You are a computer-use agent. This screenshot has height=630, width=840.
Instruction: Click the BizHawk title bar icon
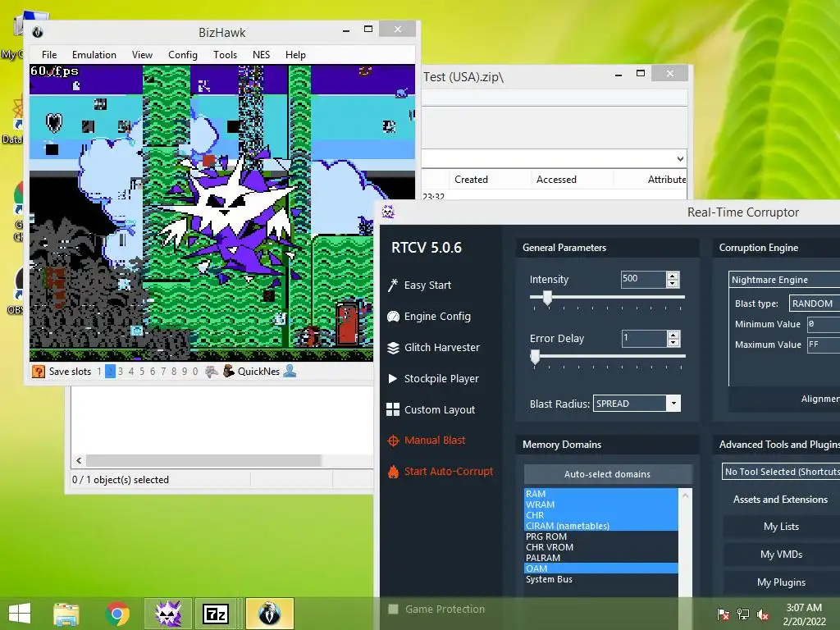point(38,32)
